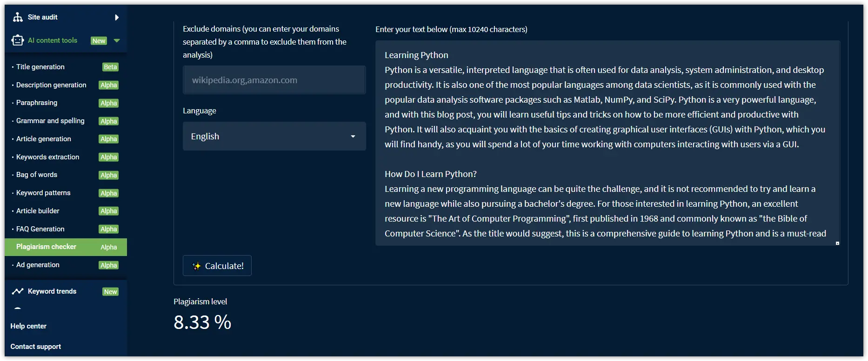Open the Language dropdown set to English

[x=274, y=136]
